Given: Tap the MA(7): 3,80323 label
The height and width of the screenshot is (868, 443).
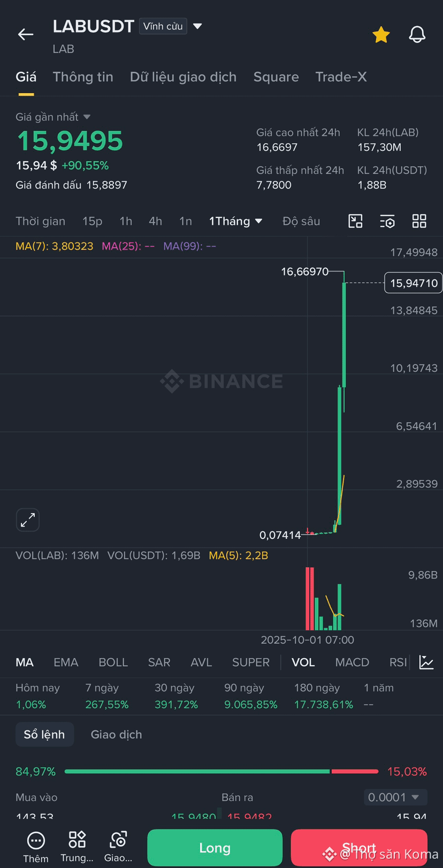Looking at the screenshot, I should coord(54,246).
